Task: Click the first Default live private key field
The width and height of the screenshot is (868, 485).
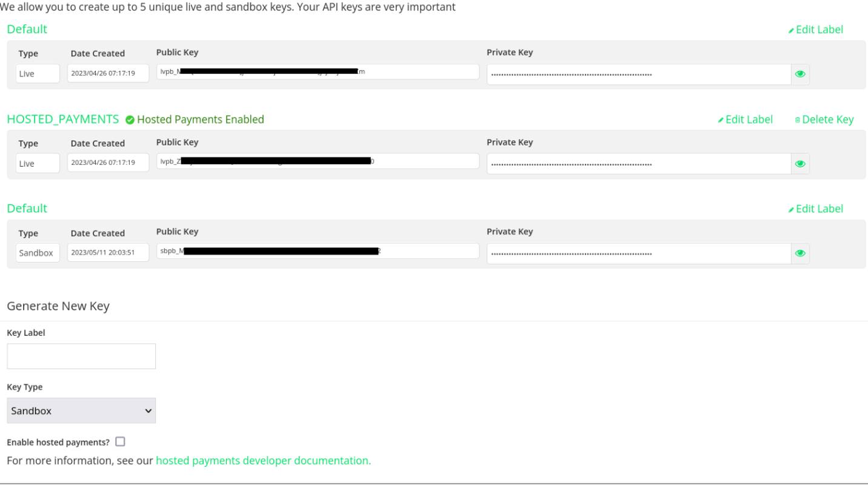Action: 639,74
